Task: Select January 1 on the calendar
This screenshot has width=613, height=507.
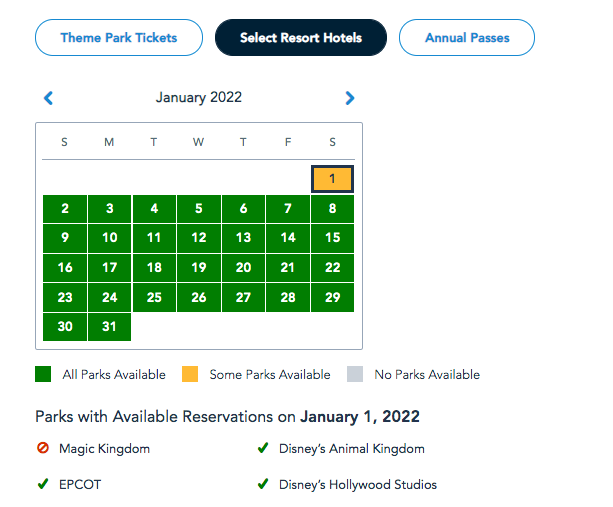Action: tap(332, 179)
